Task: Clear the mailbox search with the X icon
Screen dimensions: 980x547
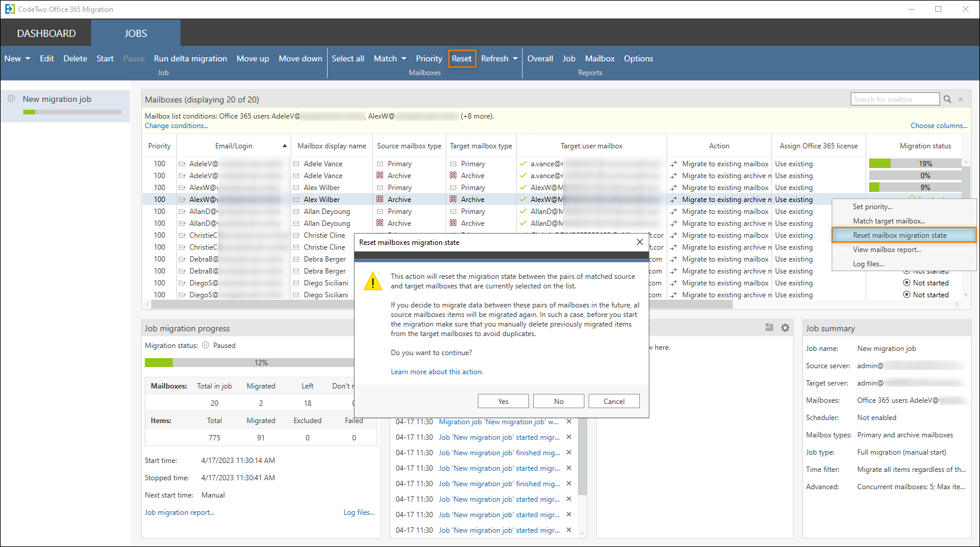Action: click(x=960, y=100)
